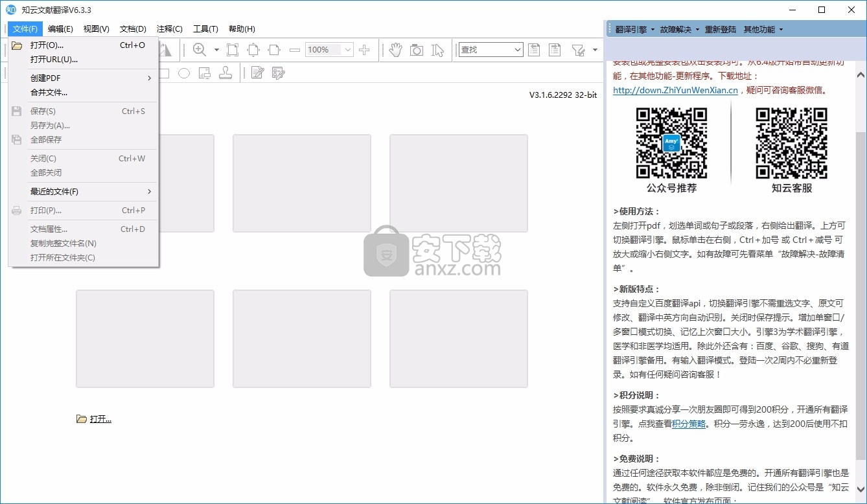Maximize the application window
This screenshot has height=504, width=867.
[x=822, y=10]
